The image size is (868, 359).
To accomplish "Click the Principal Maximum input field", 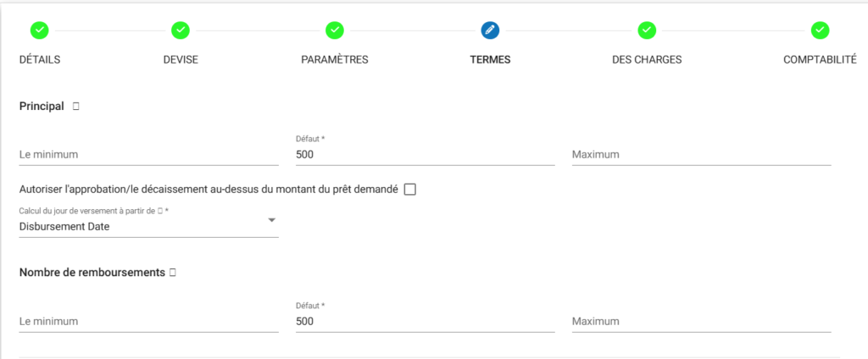I will [701, 155].
